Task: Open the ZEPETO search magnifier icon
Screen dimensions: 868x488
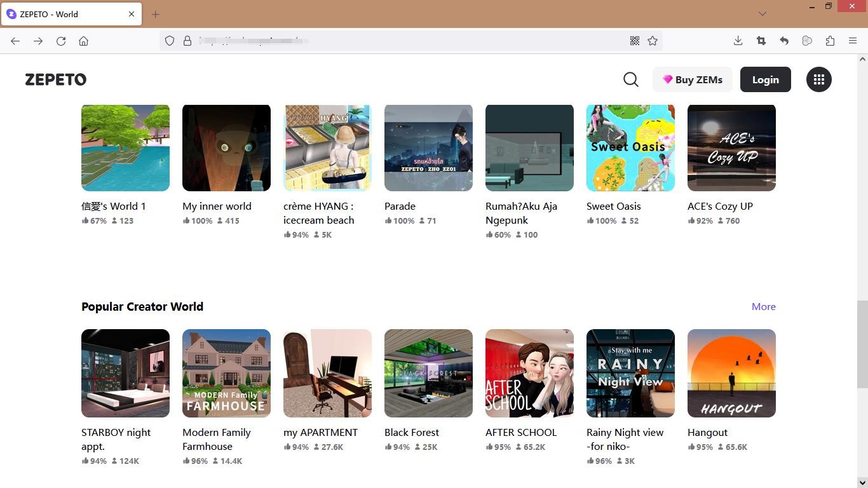Action: click(x=630, y=79)
